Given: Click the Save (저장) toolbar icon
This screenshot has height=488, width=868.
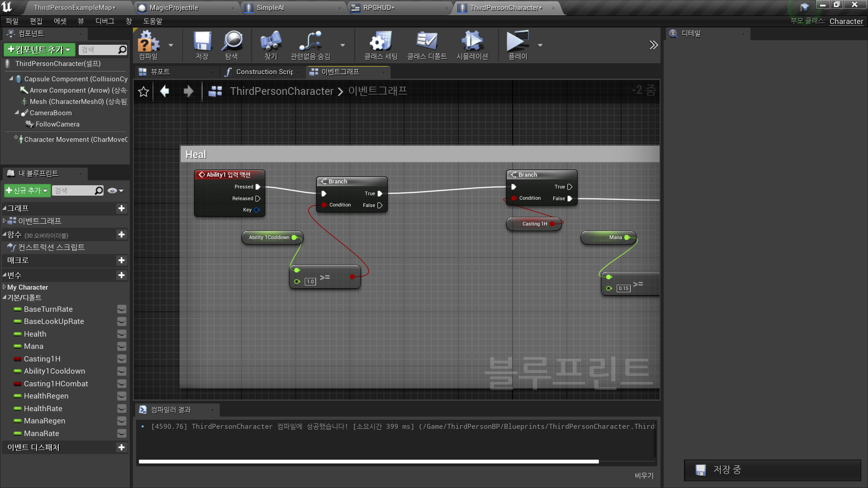Looking at the screenshot, I should [202, 42].
